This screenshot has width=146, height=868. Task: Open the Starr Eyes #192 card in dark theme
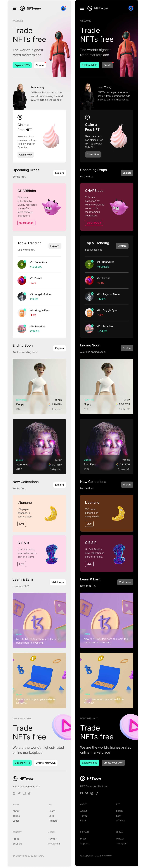click(x=107, y=446)
